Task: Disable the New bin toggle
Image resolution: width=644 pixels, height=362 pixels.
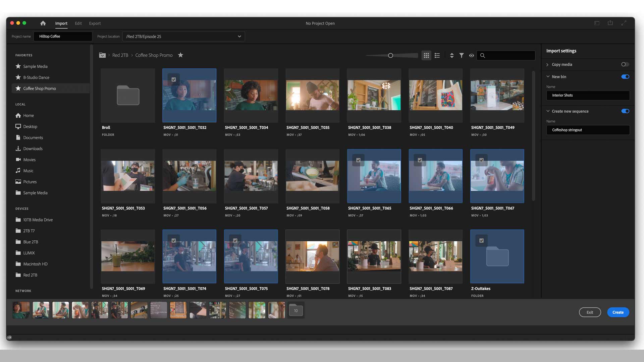Action: (625, 77)
